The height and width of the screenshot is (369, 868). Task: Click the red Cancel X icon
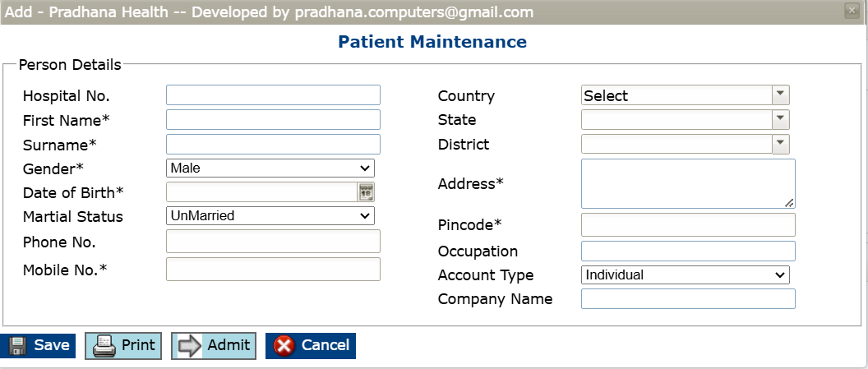(x=284, y=346)
